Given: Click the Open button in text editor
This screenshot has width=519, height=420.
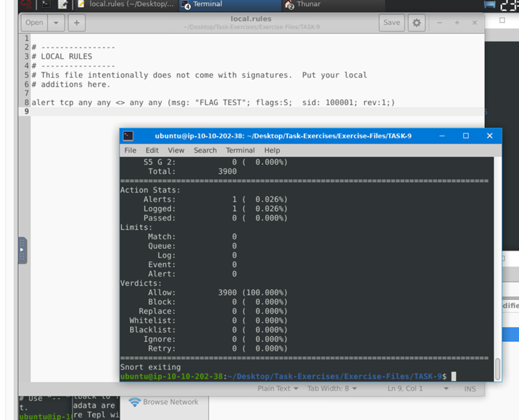Looking at the screenshot, I should pos(34,22).
